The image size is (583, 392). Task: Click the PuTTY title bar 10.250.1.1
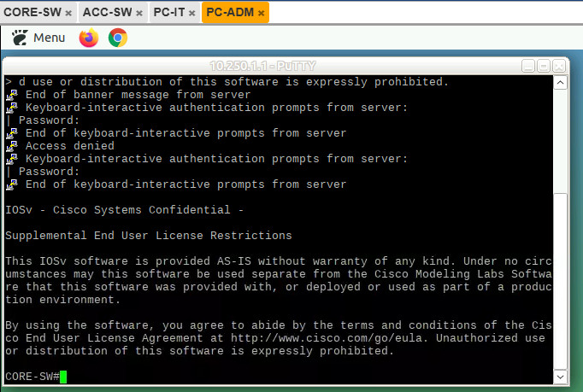click(263, 66)
